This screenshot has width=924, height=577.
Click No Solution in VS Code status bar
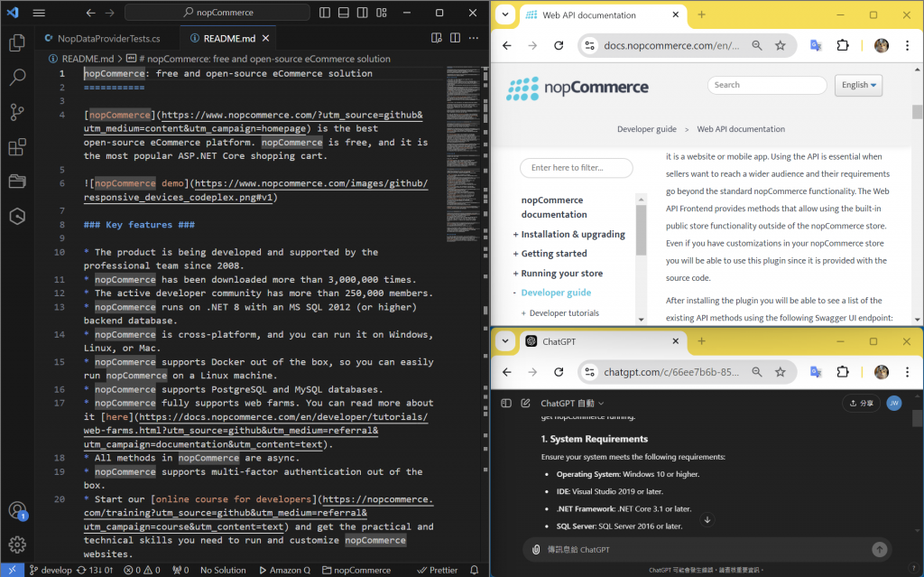click(x=223, y=570)
